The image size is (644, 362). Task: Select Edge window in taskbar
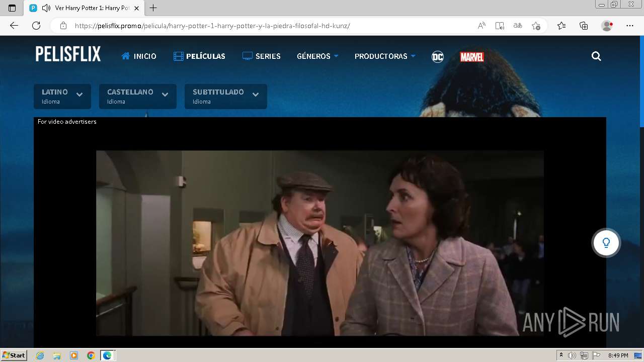108,355
